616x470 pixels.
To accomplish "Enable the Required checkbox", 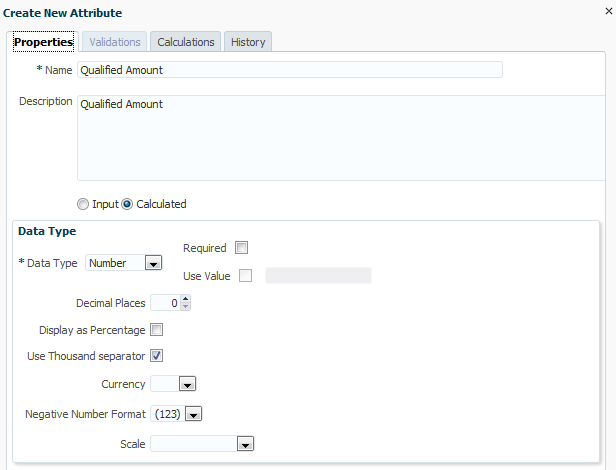I will [x=241, y=248].
